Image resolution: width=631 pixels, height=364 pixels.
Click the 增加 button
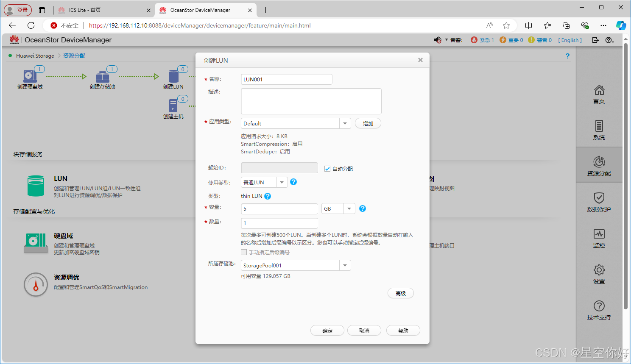[x=368, y=123]
